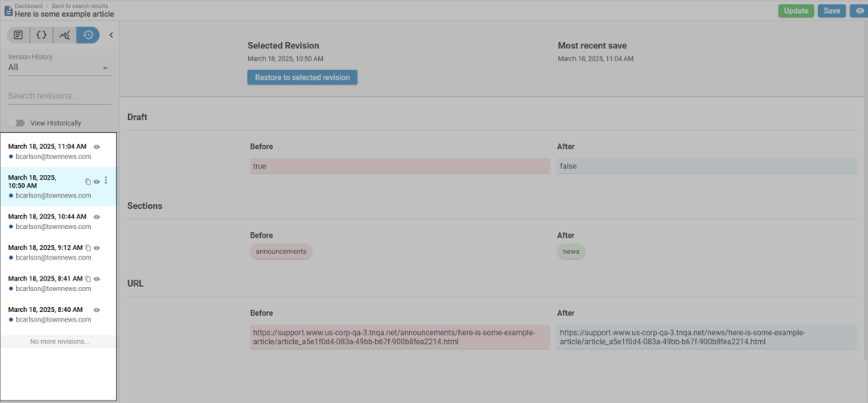Viewport: 868px width, 403px height.
Task: Click the Draft section heading
Action: [137, 117]
